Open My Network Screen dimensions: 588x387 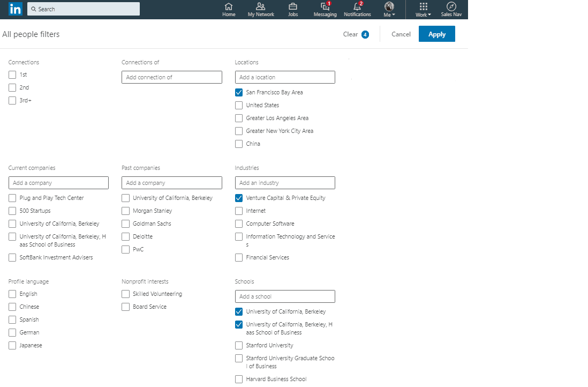[x=261, y=8]
